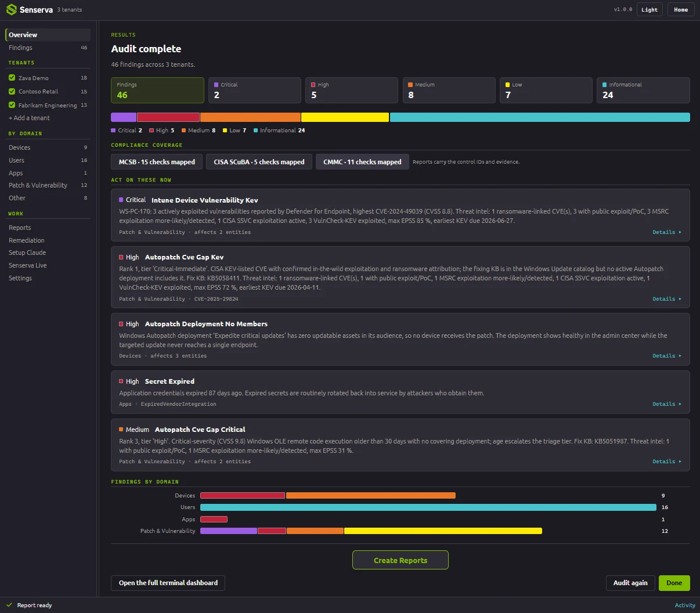Filter by Apps domain in sidebar
The image size is (700, 613).
point(48,173)
